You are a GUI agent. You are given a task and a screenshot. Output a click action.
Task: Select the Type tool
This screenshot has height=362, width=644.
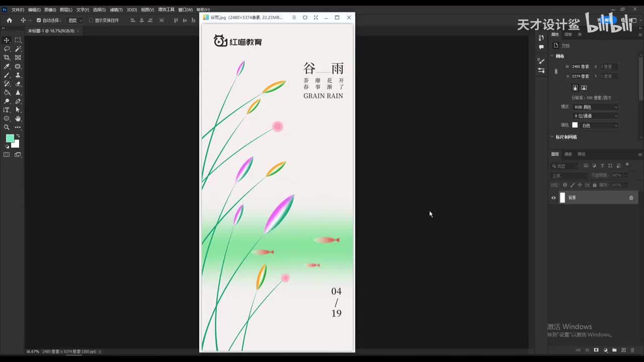point(7,110)
